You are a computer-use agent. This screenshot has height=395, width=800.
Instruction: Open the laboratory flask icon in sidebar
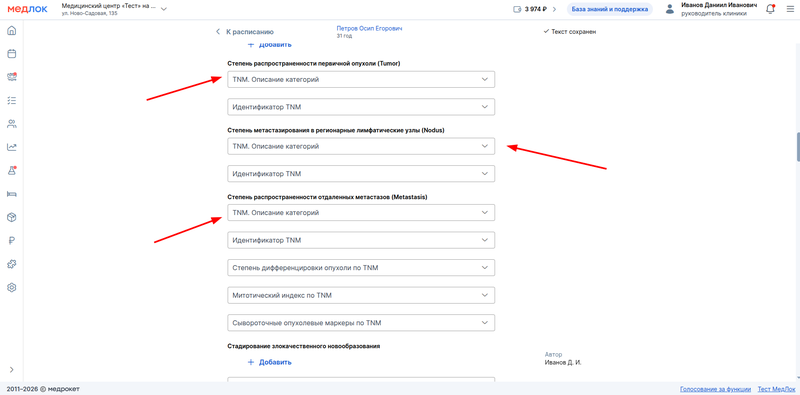pos(12,171)
